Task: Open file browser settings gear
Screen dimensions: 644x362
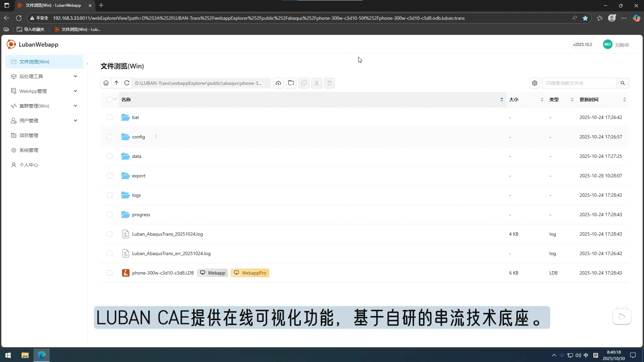Action: (535, 83)
